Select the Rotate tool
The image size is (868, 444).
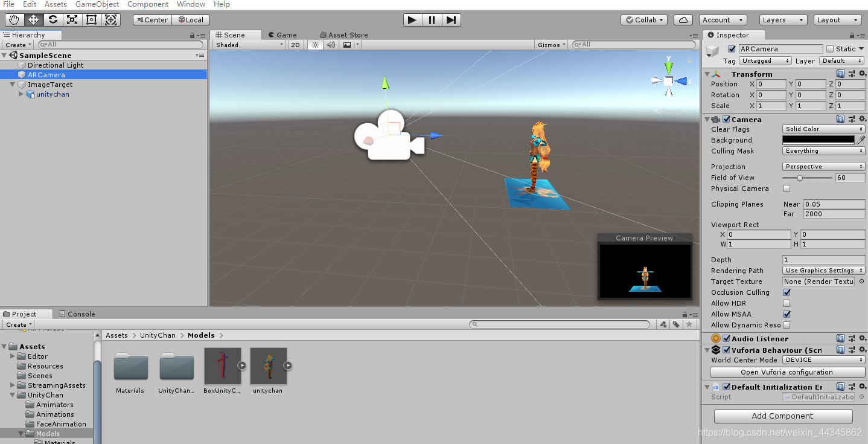(x=53, y=19)
